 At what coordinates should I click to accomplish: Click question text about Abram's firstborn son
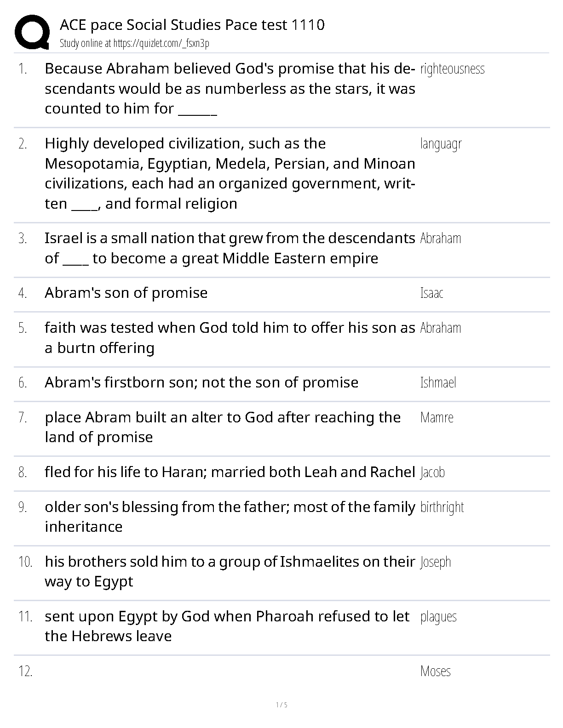point(201,383)
